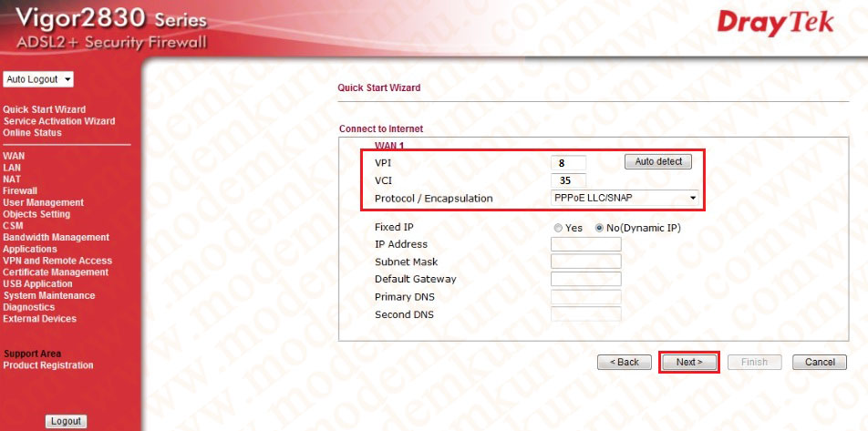Open External Devices menu

(40, 319)
